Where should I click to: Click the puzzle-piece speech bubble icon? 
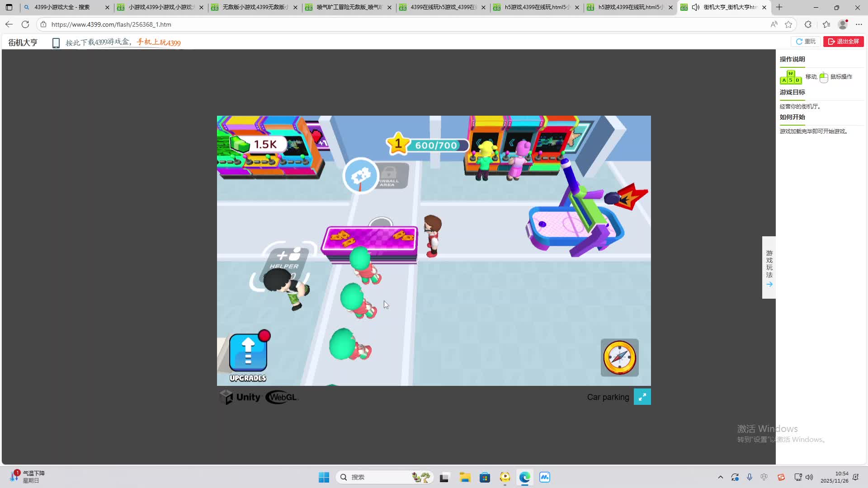[x=360, y=175]
